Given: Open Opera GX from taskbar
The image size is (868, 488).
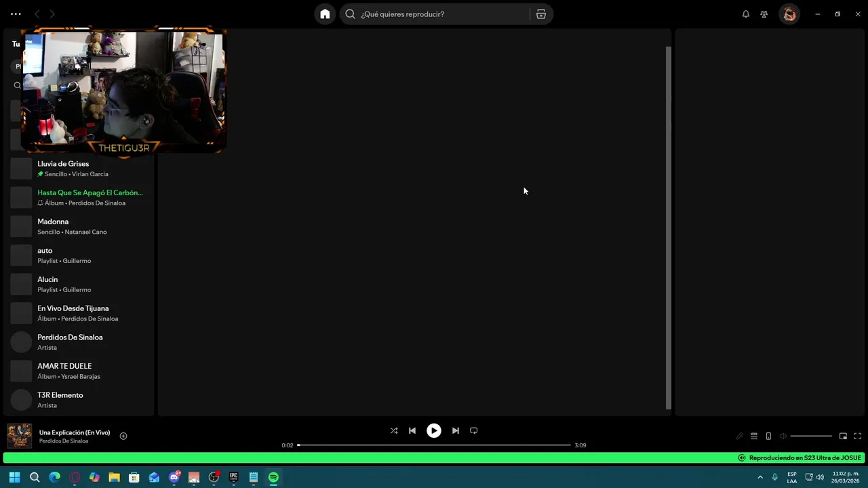Looking at the screenshot, I should 75,477.
